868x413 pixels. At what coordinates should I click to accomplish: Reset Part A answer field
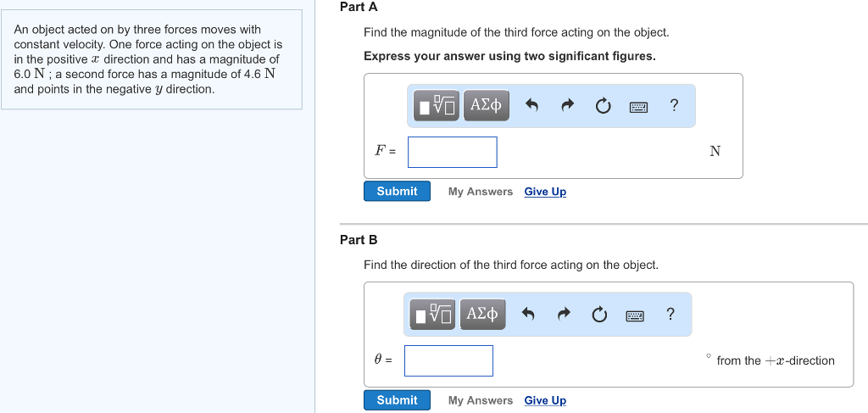click(x=603, y=106)
